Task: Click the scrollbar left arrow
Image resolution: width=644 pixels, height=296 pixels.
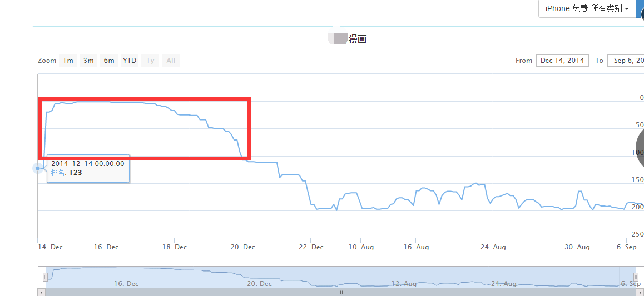Action: point(42,292)
